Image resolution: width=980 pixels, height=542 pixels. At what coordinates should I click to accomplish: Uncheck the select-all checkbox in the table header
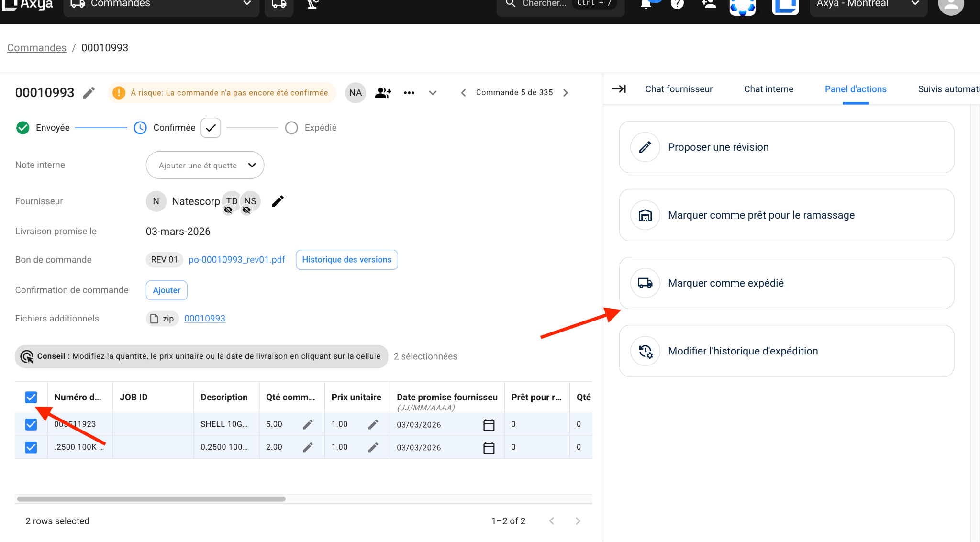[31, 397]
